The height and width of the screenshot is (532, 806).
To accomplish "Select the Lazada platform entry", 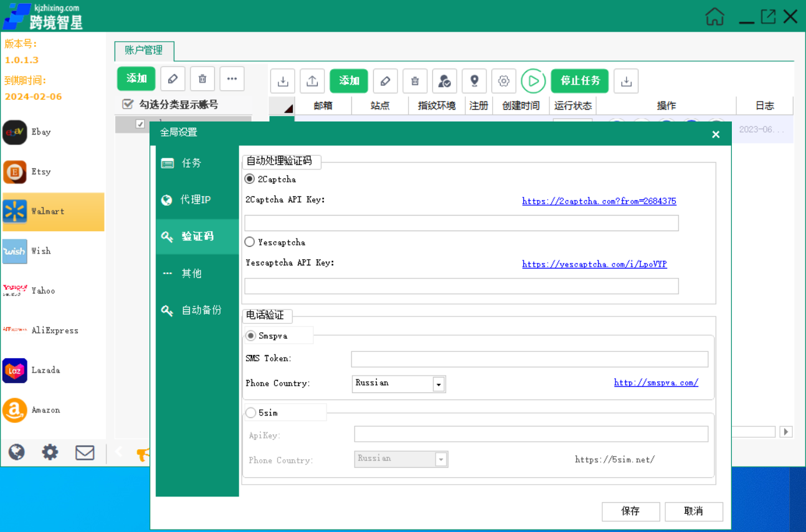I will (x=53, y=370).
